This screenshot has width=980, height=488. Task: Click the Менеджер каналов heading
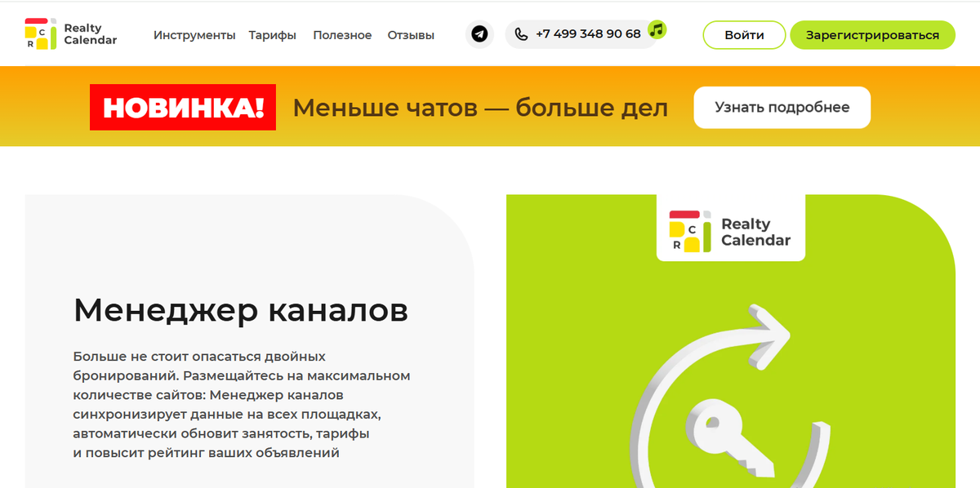[x=241, y=310]
